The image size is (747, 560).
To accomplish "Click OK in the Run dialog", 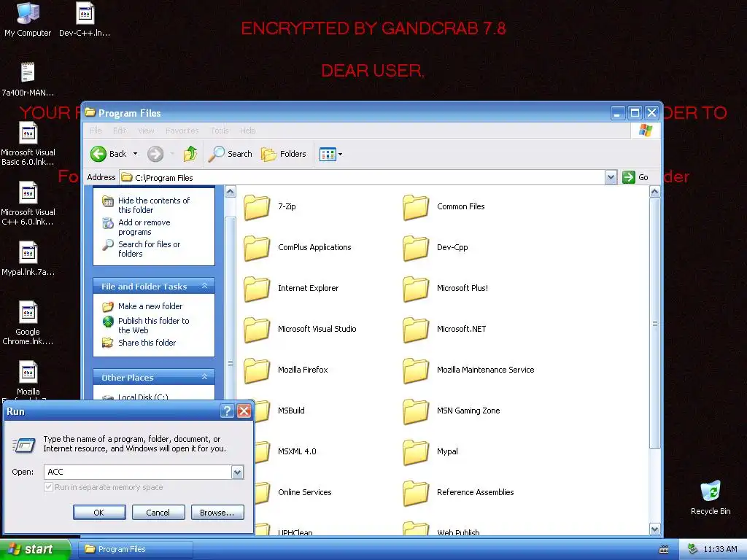I will coord(99,513).
